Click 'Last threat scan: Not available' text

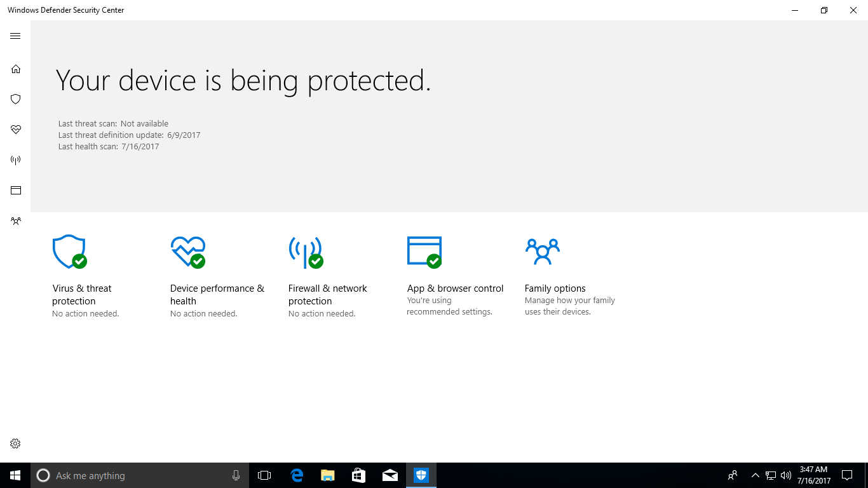113,124
